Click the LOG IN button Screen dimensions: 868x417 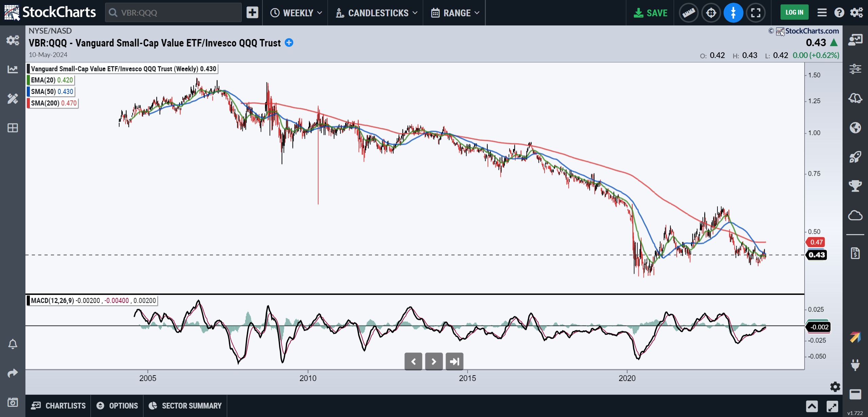pos(794,13)
